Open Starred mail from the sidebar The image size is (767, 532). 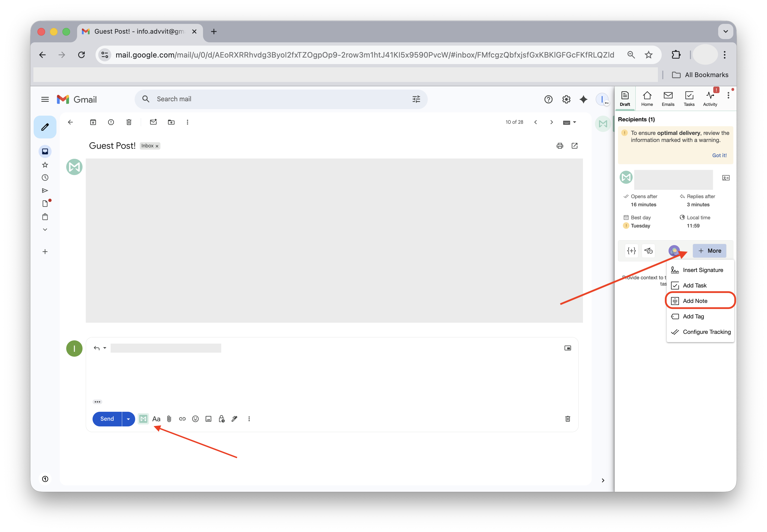point(45,165)
